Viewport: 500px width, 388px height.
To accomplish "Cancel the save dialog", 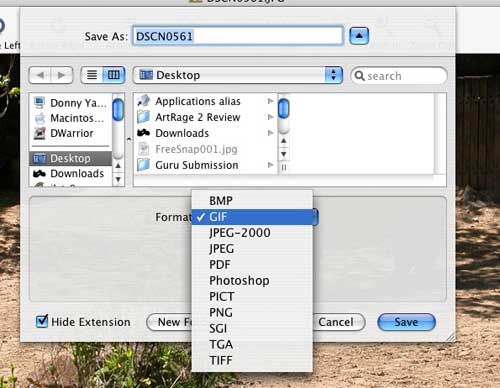I will coord(338,322).
